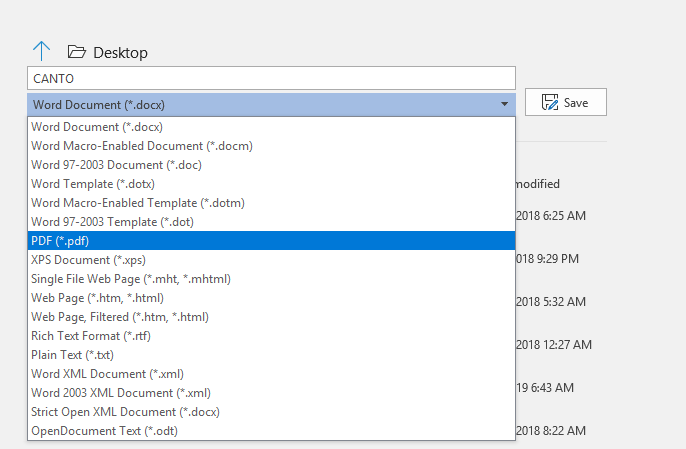The image size is (686, 449).
Task: Click the Desktop location label
Action: 120,53
